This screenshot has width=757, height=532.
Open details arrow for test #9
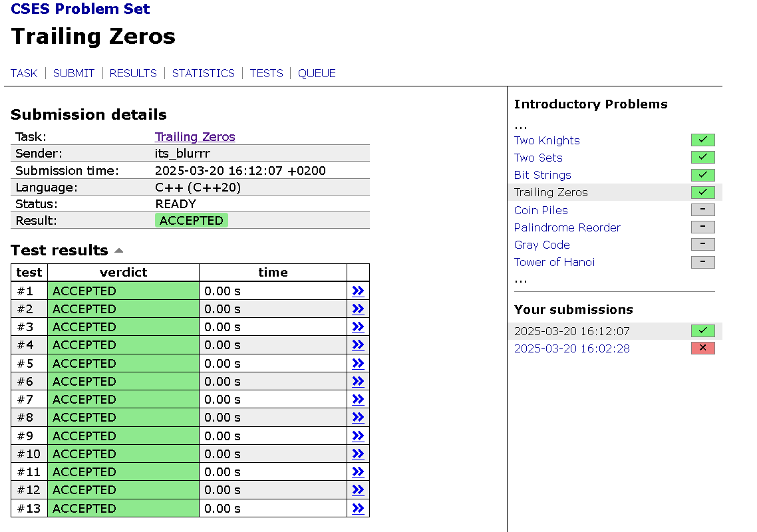tap(358, 436)
